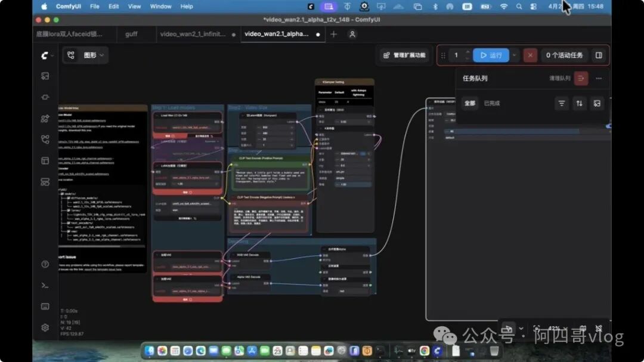
Task: Cancel current run with red X button
Action: click(530, 55)
